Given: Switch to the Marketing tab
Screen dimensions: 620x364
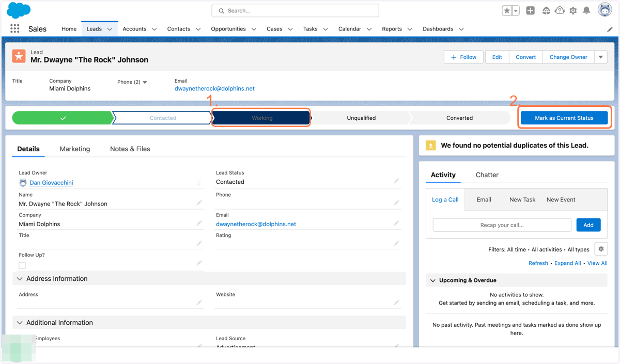Looking at the screenshot, I should pyautogui.click(x=75, y=149).
